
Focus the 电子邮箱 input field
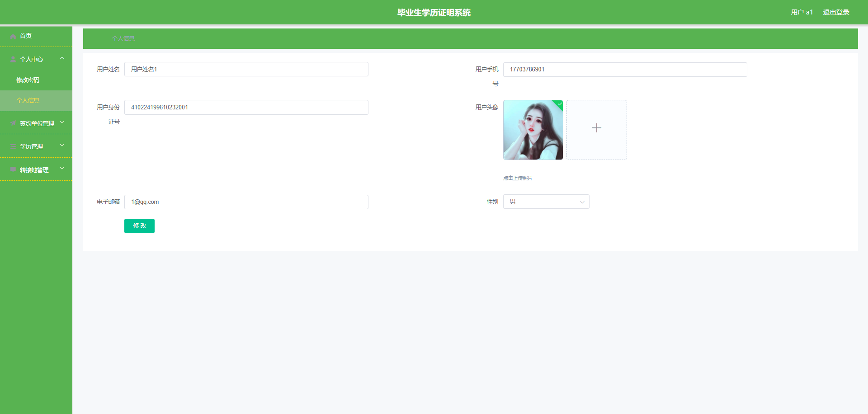tap(246, 202)
